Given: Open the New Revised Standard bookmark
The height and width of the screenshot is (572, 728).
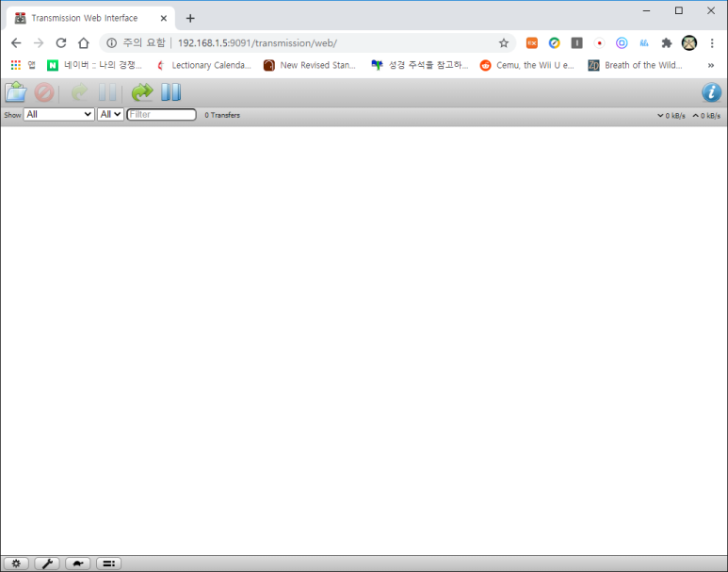Looking at the screenshot, I should coord(310,65).
